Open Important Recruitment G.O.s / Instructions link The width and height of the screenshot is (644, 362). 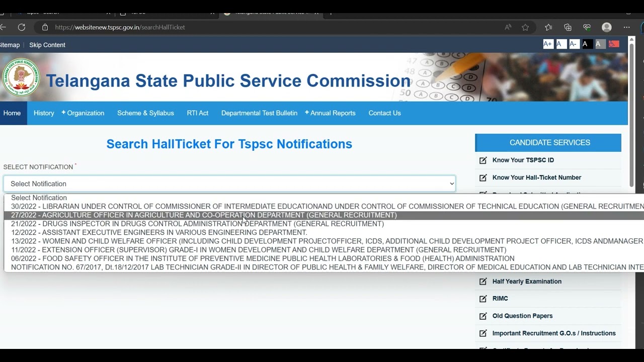[554, 333]
